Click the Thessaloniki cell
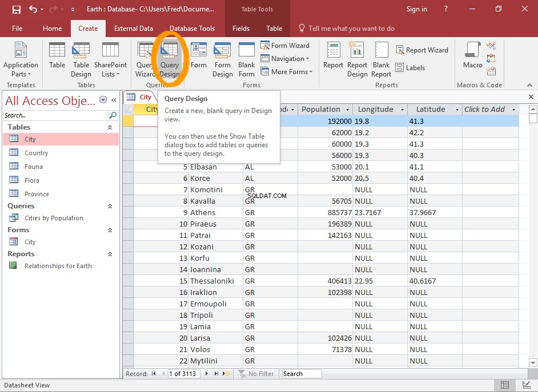Viewport: 538px width, 392px height. (x=216, y=281)
